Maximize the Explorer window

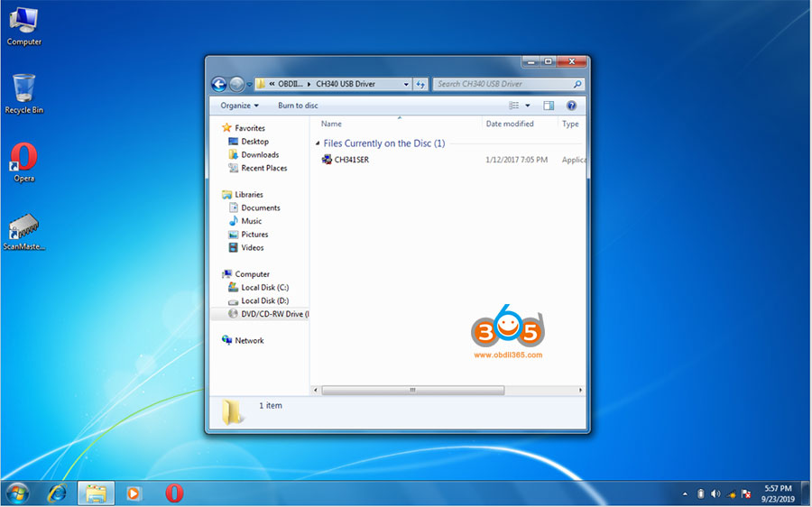548,61
